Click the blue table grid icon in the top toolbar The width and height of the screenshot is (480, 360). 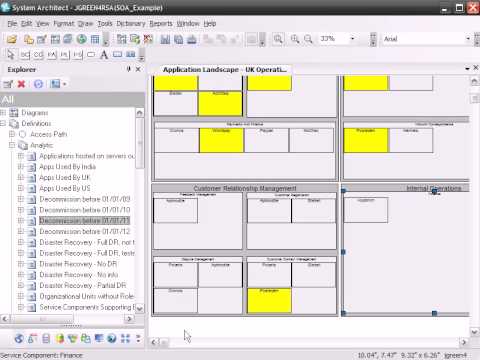95,39
